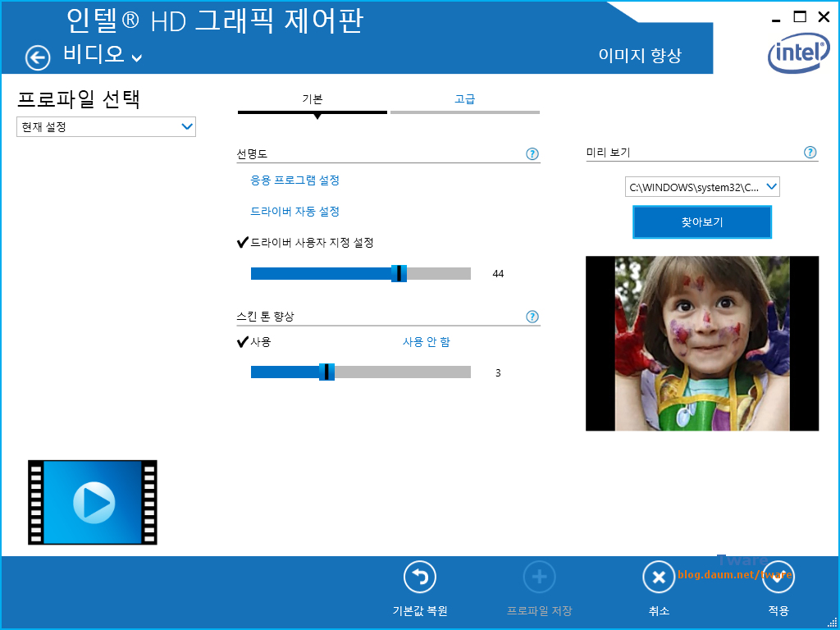Open the C:\WINDOWS\system32 preview file dropdown

click(x=702, y=187)
